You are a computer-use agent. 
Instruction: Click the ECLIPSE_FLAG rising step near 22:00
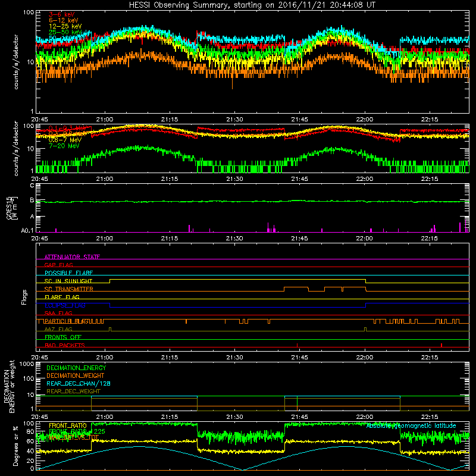click(x=366, y=305)
